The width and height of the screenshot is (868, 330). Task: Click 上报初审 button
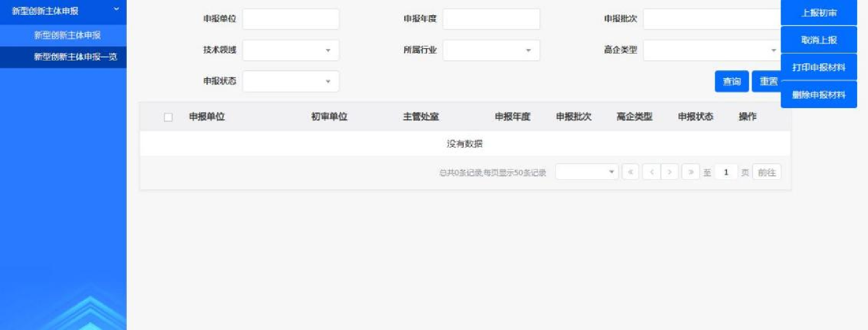coord(819,13)
